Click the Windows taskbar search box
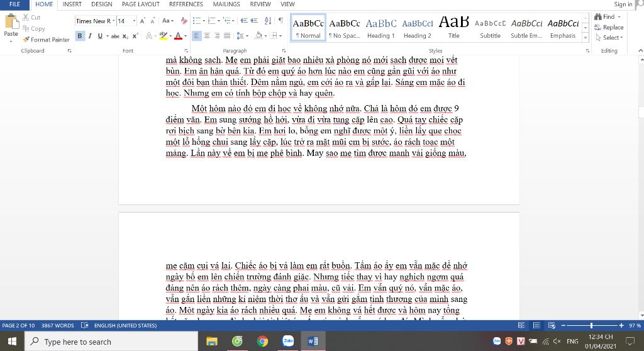The image size is (644, 351). [x=111, y=341]
